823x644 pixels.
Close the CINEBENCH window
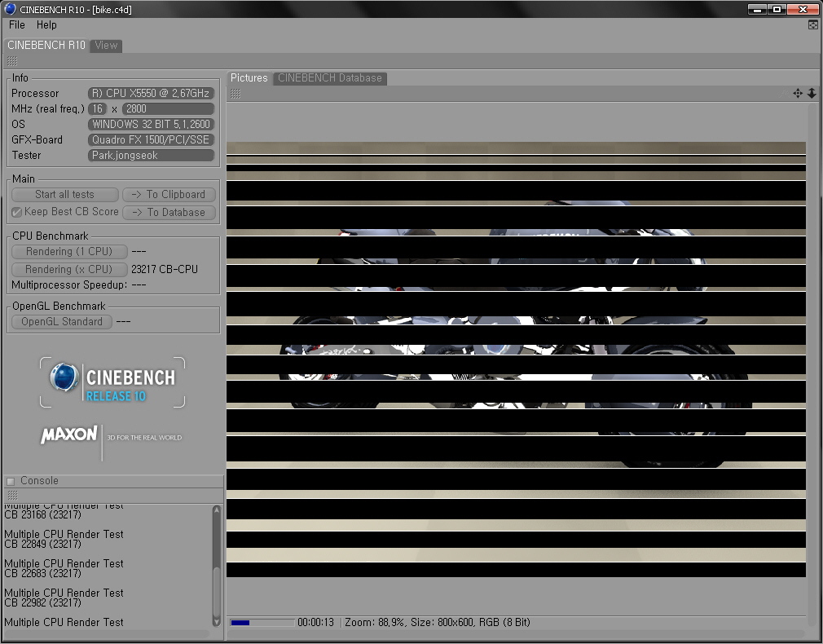[803, 9]
